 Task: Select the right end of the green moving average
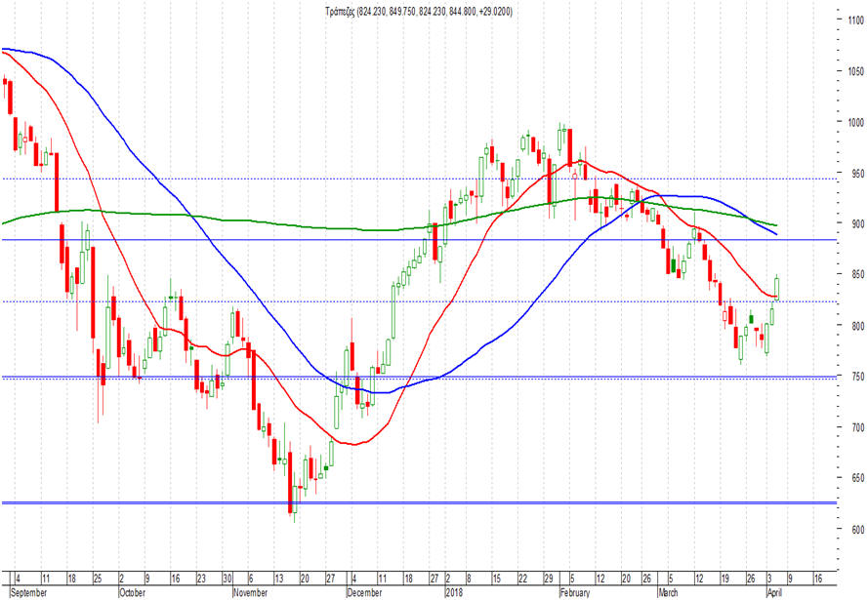click(775, 225)
